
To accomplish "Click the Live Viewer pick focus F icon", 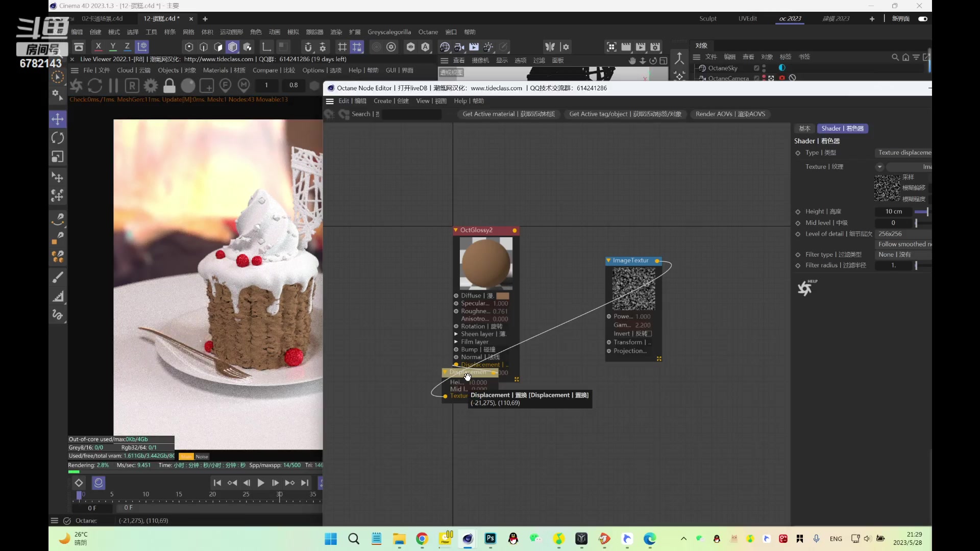I will click(x=225, y=85).
